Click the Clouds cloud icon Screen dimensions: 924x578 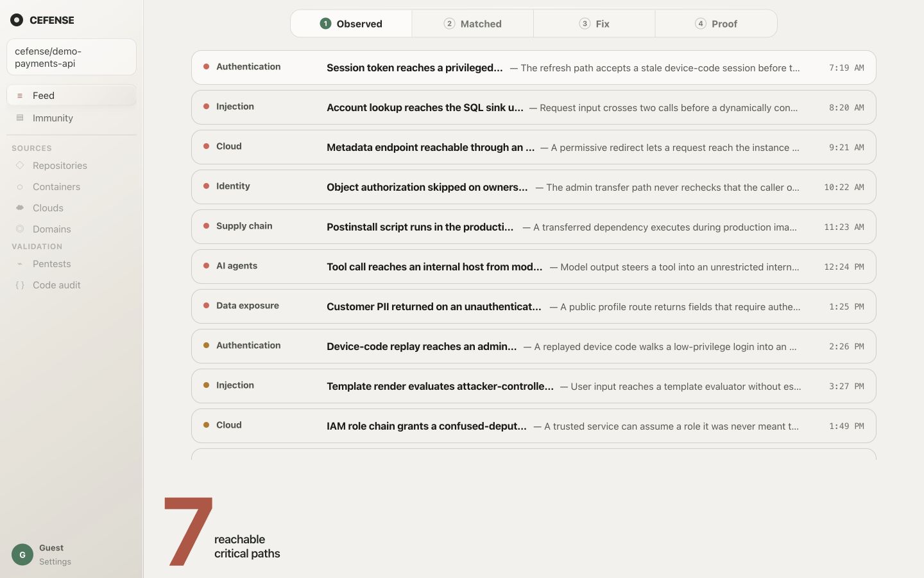pyautogui.click(x=20, y=208)
